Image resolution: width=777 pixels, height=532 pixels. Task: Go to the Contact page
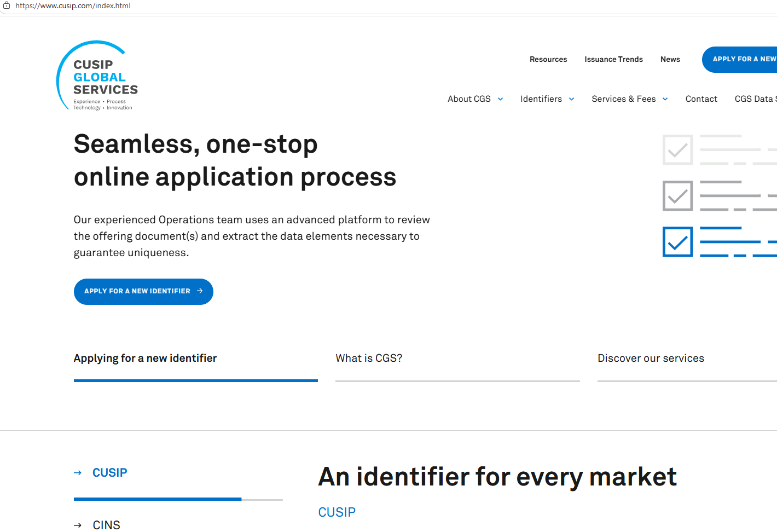701,99
